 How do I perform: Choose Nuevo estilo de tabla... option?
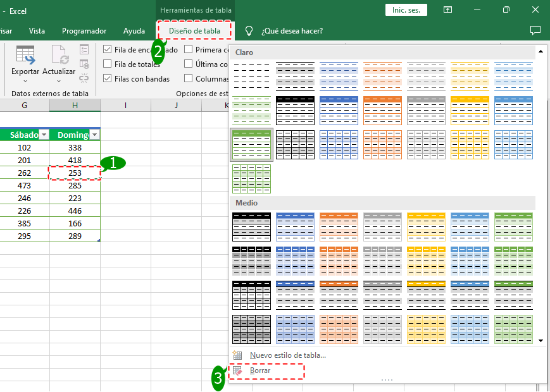click(x=287, y=355)
